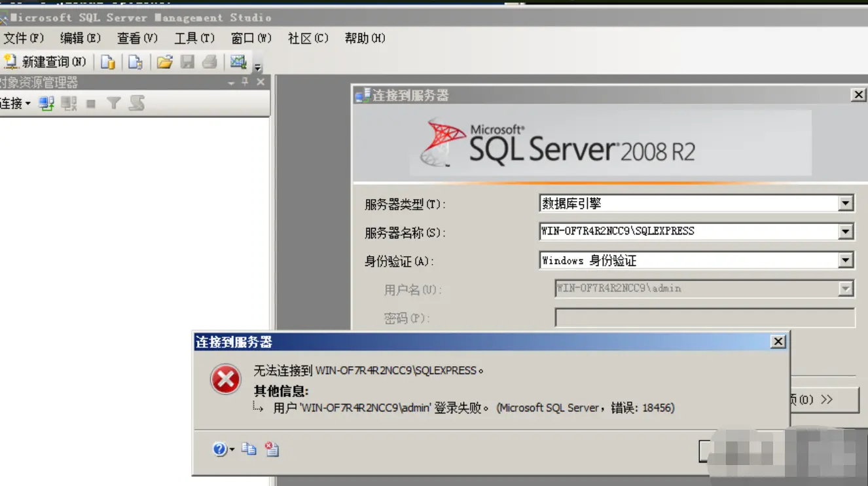Open the 工具 menu
868x486 pixels.
click(193, 38)
